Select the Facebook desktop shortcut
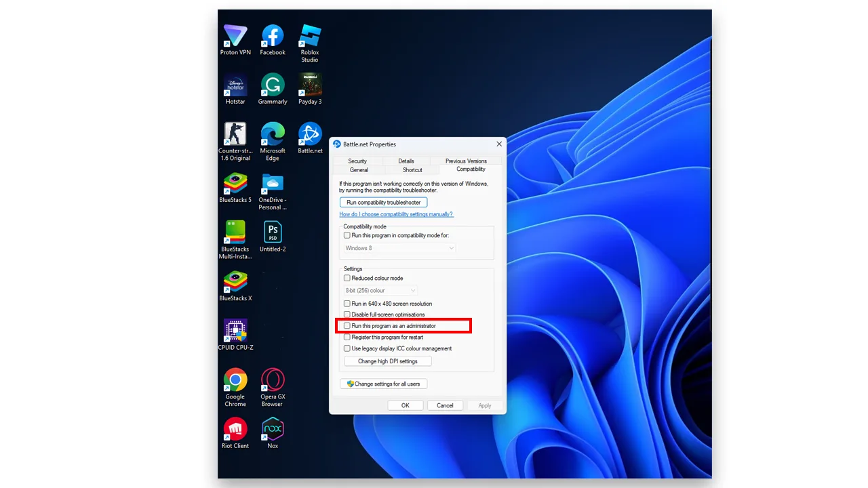The width and height of the screenshot is (868, 488). tap(273, 40)
